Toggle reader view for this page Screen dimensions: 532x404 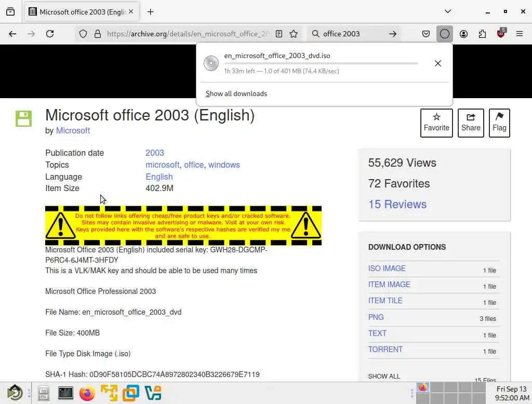pyautogui.click(x=279, y=34)
